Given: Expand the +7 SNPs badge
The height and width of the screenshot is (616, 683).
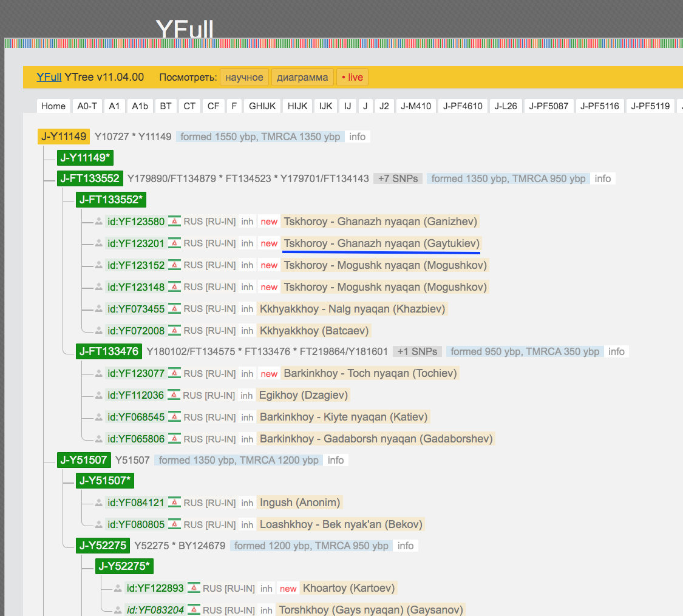Looking at the screenshot, I should point(398,178).
